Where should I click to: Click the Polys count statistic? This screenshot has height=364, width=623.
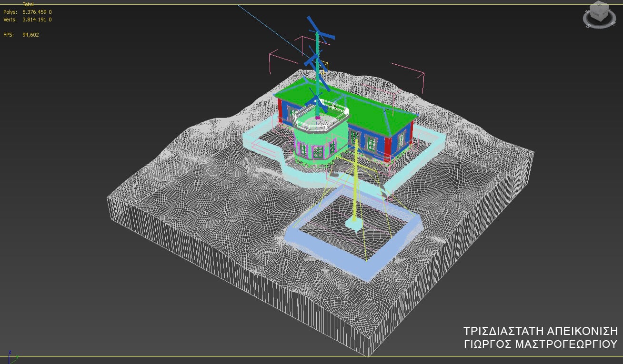pyautogui.click(x=37, y=12)
